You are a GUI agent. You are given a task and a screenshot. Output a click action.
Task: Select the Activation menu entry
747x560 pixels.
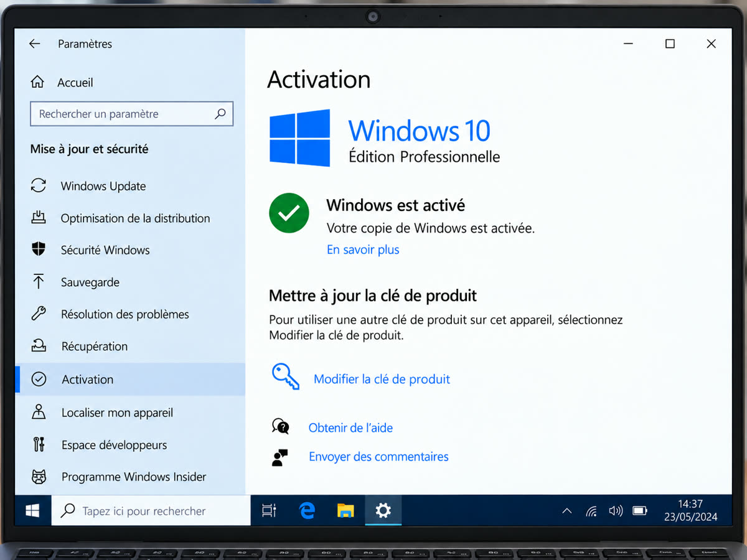point(130,379)
